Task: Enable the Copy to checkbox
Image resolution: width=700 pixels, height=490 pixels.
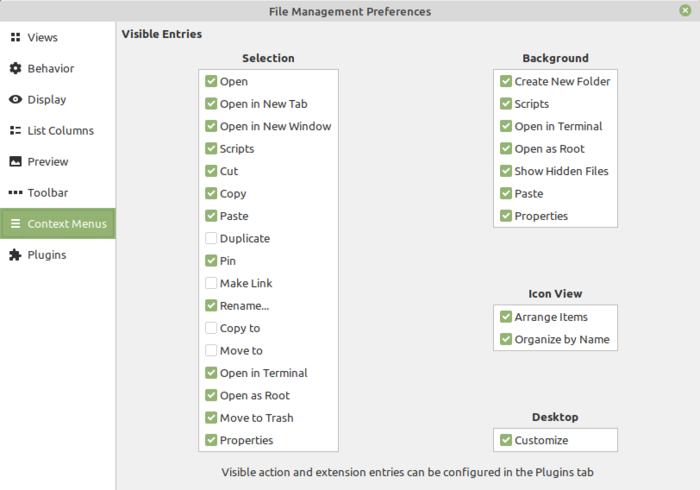Action: coord(211,329)
